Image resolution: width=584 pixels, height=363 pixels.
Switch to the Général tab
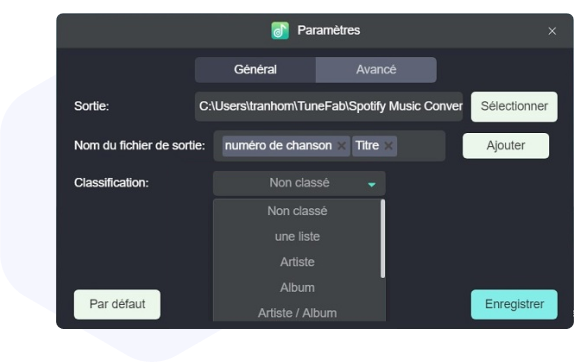click(256, 70)
